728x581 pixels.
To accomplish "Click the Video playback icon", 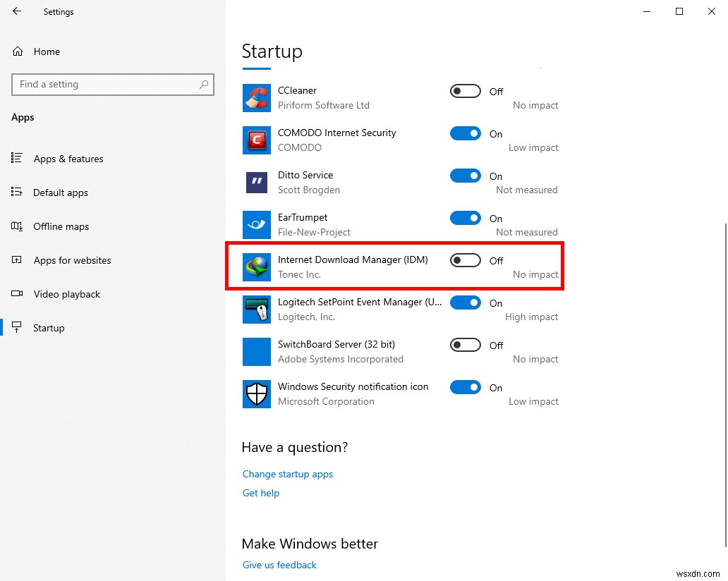I will [x=17, y=294].
